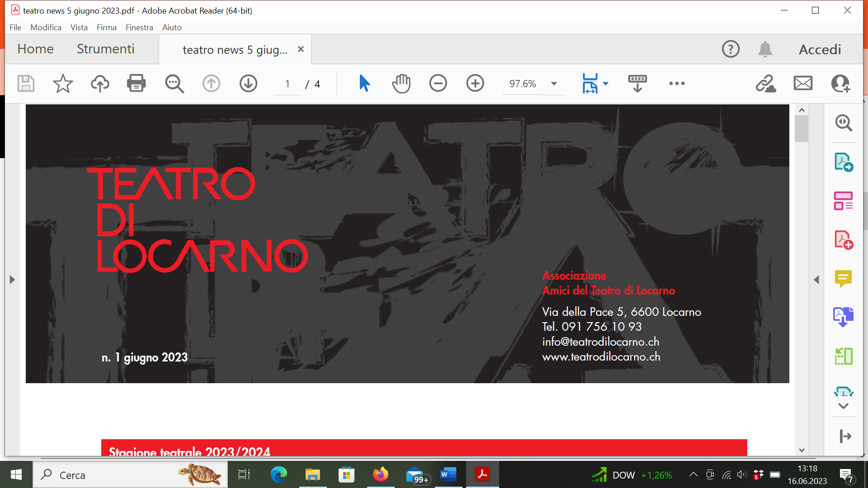Select the teatro news 5 giug... tab
Image resolution: width=868 pixels, height=488 pixels.
(x=235, y=50)
